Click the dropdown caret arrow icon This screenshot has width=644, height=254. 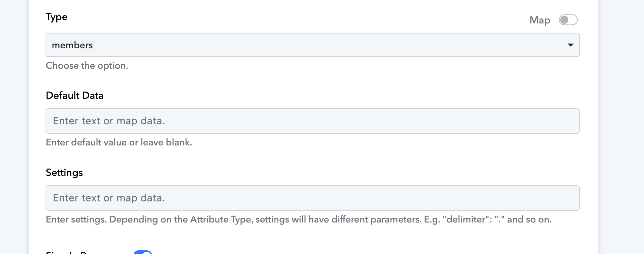coord(570,45)
